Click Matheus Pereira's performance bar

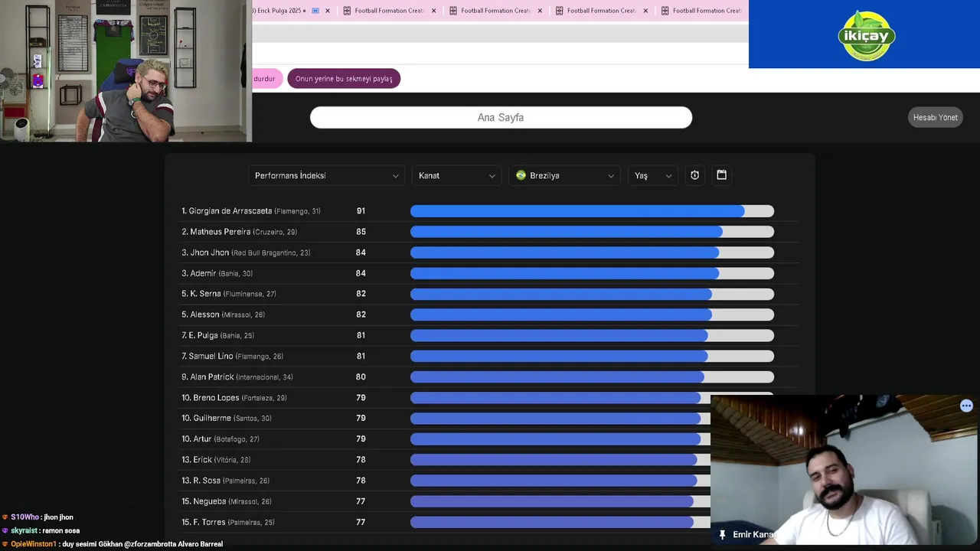click(x=592, y=232)
